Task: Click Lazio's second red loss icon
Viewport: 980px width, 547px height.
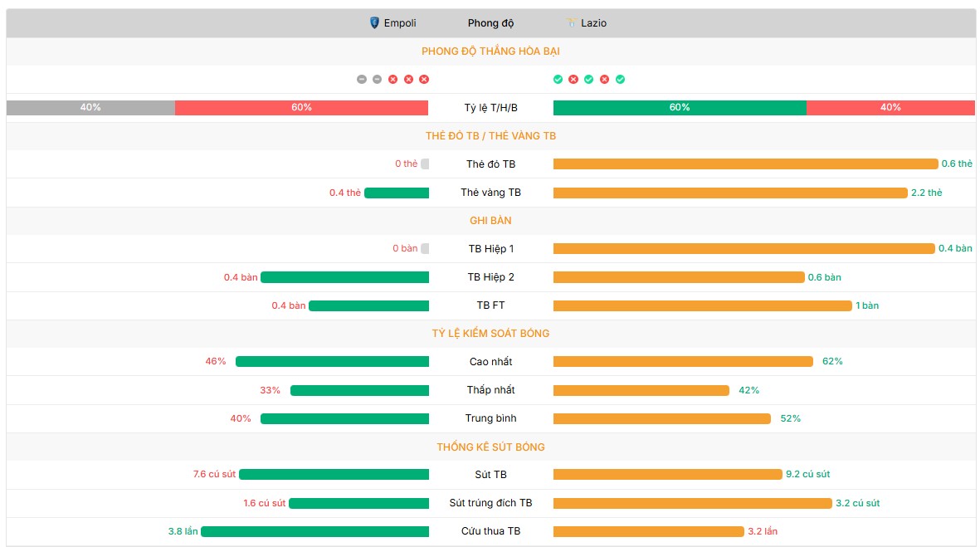Action: pyautogui.click(x=604, y=80)
